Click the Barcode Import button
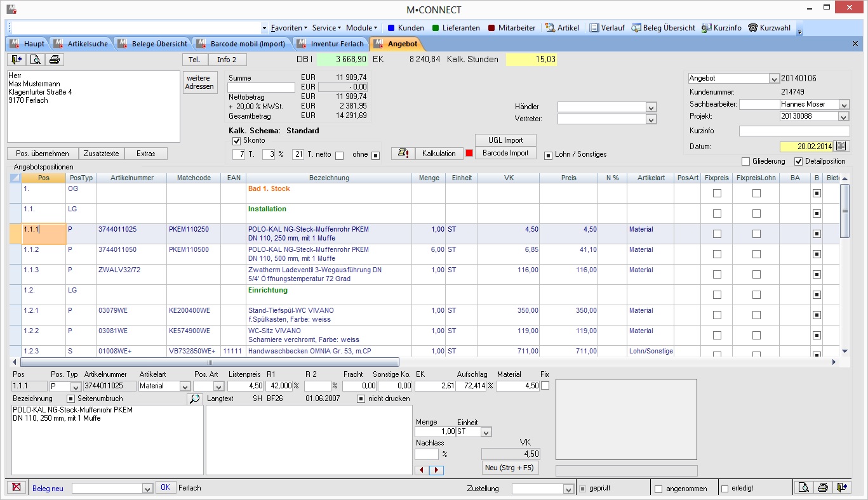The width and height of the screenshot is (868, 500). pyautogui.click(x=505, y=154)
